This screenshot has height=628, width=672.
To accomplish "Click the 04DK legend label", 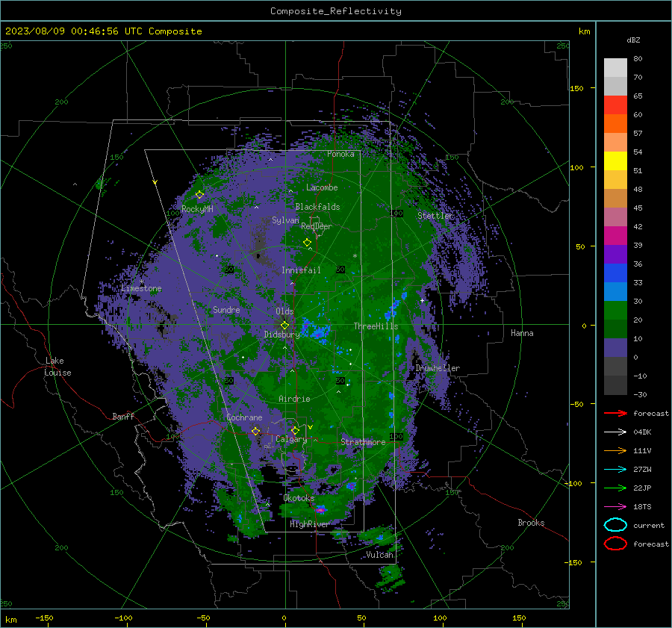I will (642, 432).
